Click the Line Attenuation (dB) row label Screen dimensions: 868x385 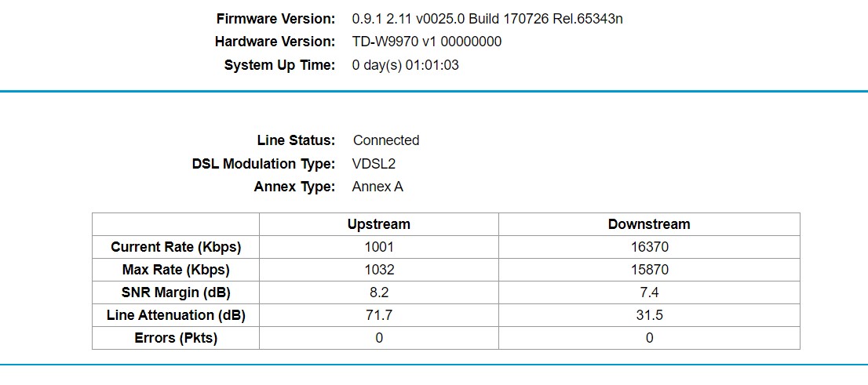tap(176, 315)
